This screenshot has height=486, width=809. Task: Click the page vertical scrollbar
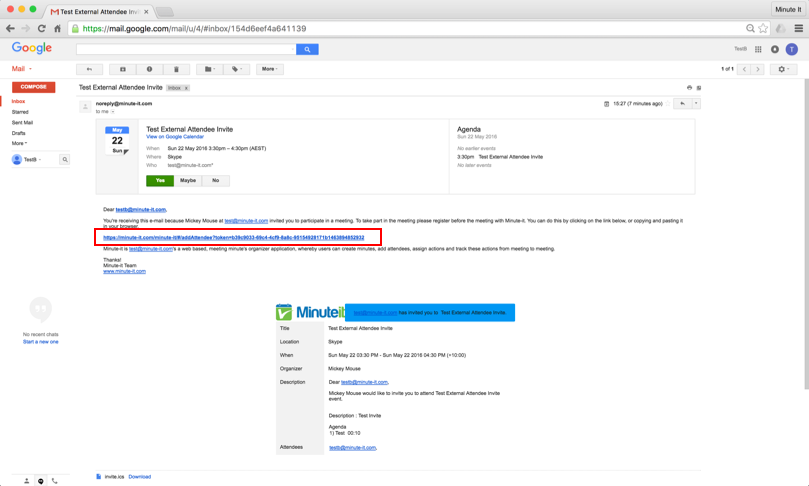tap(806, 235)
